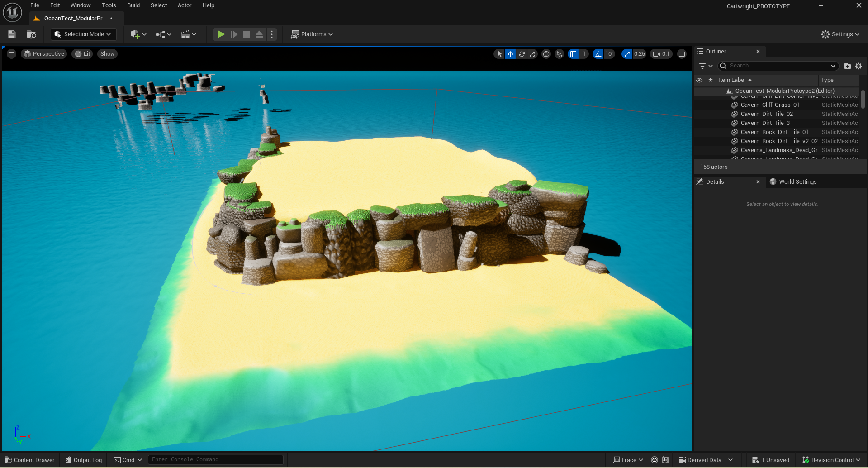Save the current level with the floppy icon
Viewport: 868px width, 468px height.
coord(12,34)
